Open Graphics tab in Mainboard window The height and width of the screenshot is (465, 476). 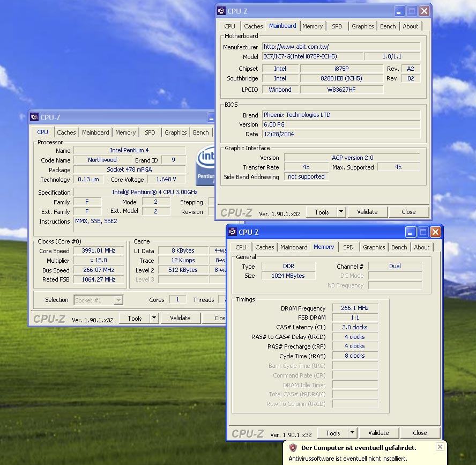click(x=362, y=26)
